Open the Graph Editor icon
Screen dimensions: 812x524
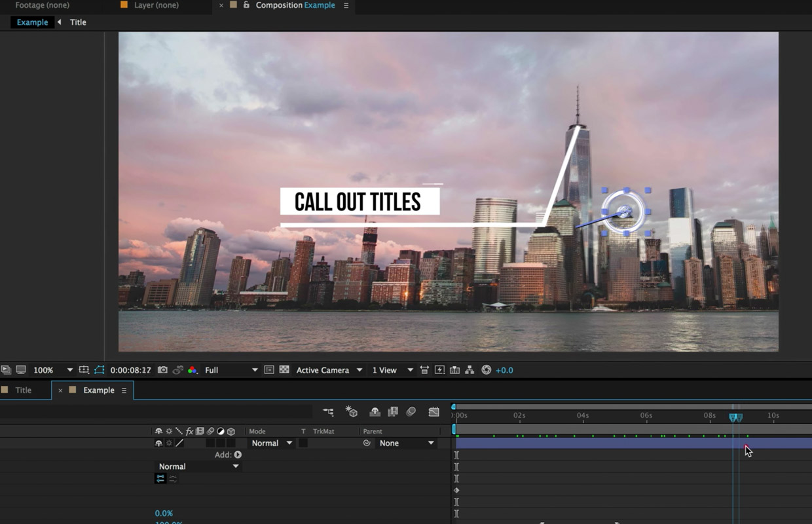tap(434, 412)
